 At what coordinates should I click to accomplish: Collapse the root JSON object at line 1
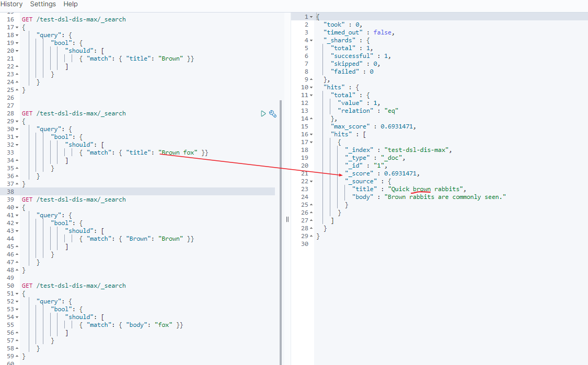pos(312,17)
